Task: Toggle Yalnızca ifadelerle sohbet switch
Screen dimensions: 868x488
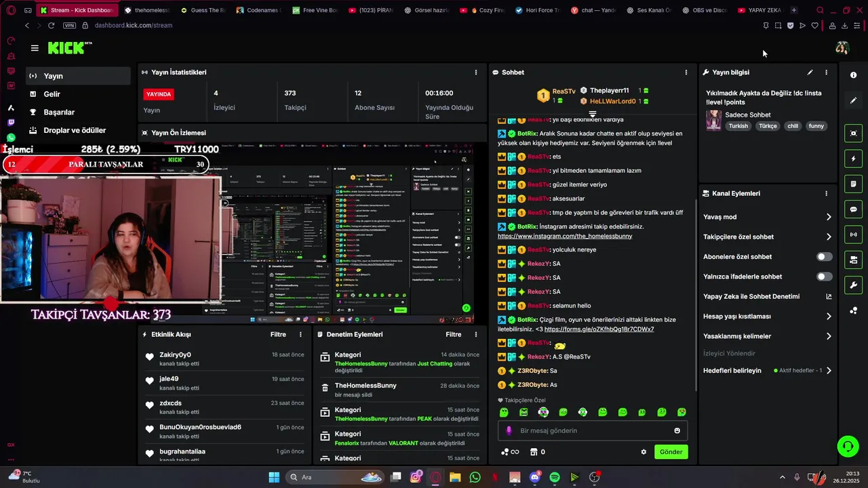Action: coord(824,277)
